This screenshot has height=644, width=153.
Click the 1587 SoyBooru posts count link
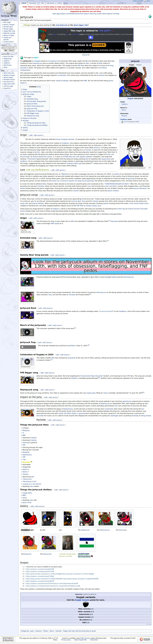click(x=125, y=121)
